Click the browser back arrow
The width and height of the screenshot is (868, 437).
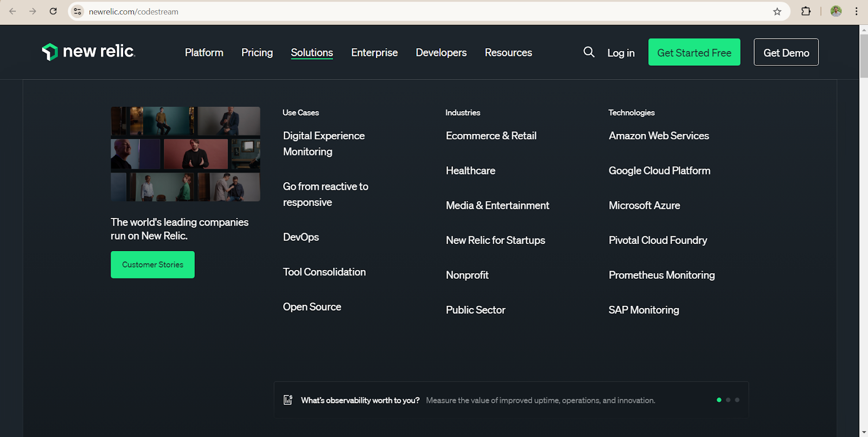[x=12, y=11]
